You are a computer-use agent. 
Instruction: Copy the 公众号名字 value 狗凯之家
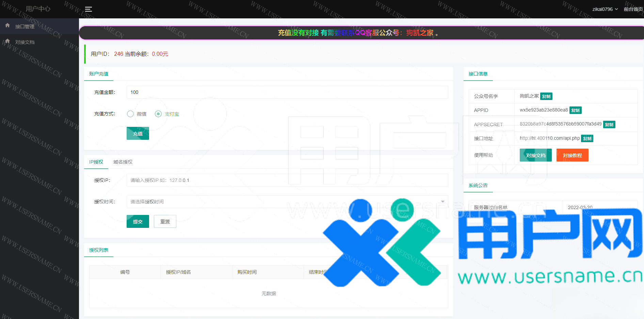[x=546, y=97]
